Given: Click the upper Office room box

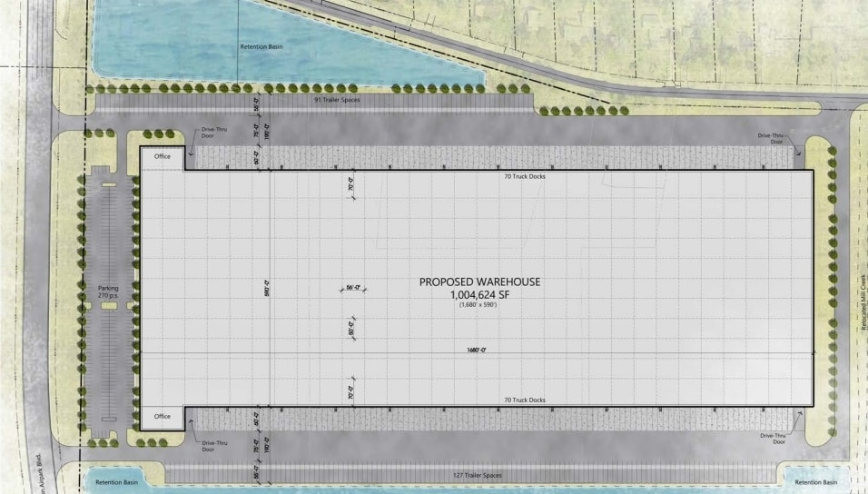Looking at the screenshot, I should click(x=162, y=156).
